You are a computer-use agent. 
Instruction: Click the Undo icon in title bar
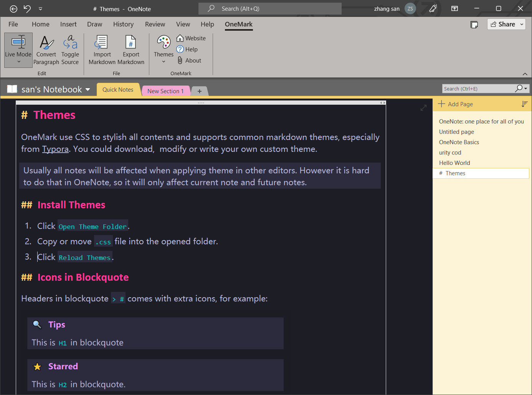[x=27, y=8]
